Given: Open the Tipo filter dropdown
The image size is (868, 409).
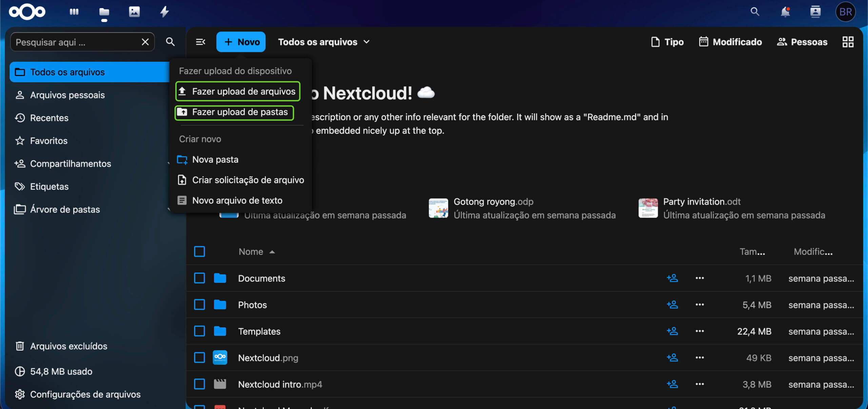Looking at the screenshot, I should pos(667,42).
